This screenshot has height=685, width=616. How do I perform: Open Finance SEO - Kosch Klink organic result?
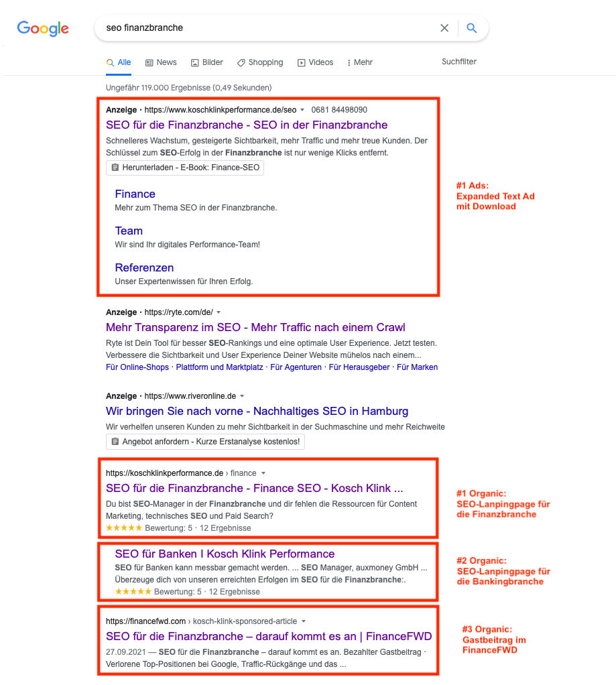pos(254,488)
